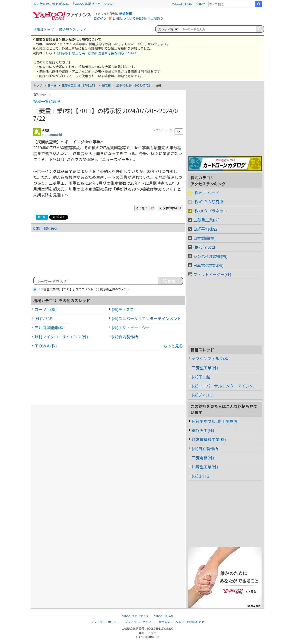Open the ローツェ(株) thread link
This screenshot has height=644, width=295.
(45, 310)
